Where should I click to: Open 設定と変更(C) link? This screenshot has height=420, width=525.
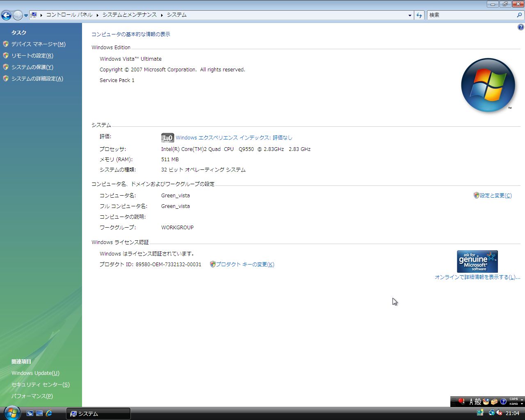[495, 196]
